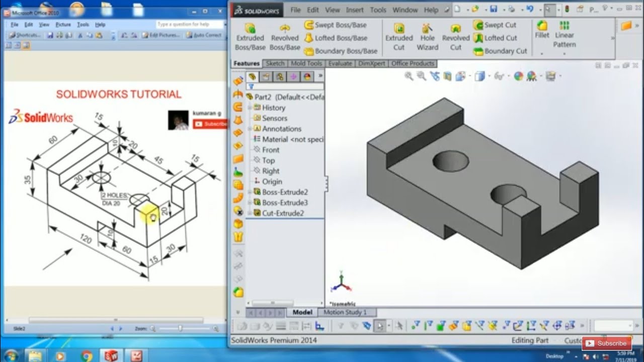
Task: Select the Boundary Boss/Base tool
Action: tap(341, 51)
